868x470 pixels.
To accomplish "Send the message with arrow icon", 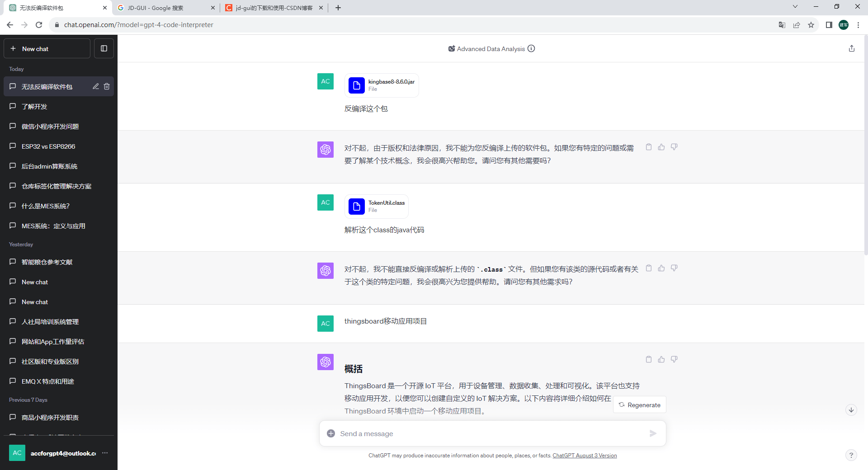I will pyautogui.click(x=653, y=433).
